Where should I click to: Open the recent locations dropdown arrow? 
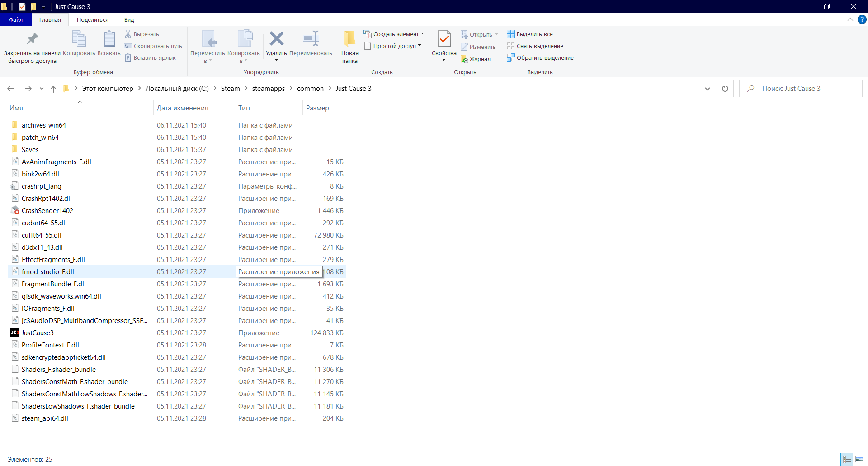tap(42, 89)
